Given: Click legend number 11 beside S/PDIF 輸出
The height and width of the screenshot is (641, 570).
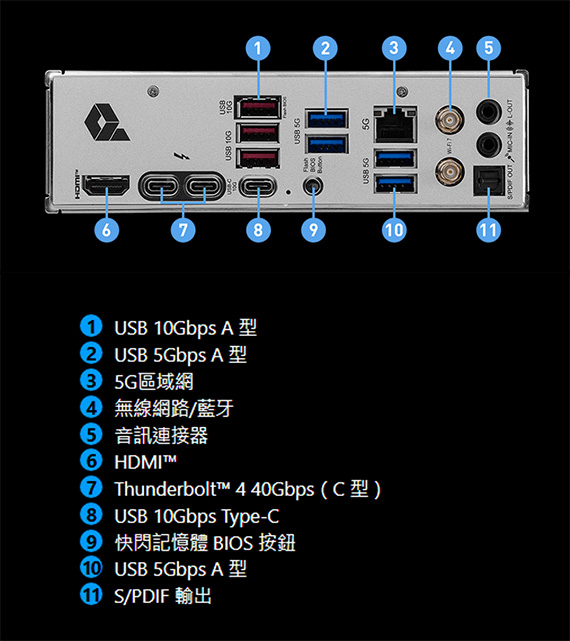Looking at the screenshot, I should (91, 595).
